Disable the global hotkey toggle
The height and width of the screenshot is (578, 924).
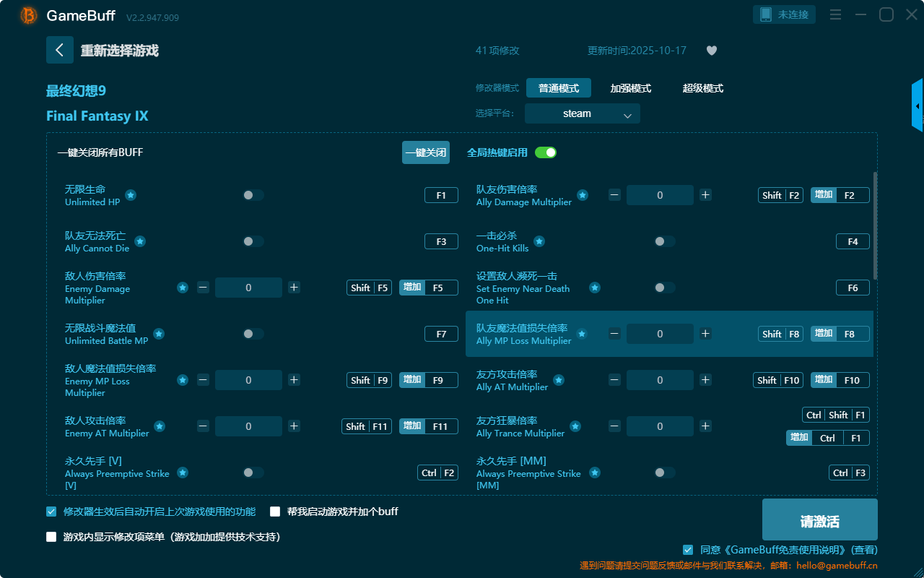coord(546,152)
